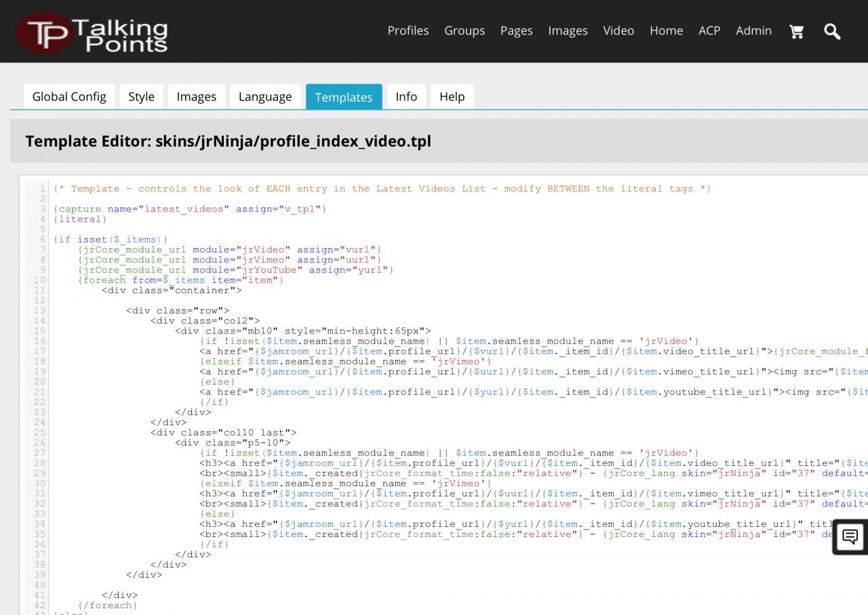Go to Pages menu item
This screenshot has width=868, height=615.
pos(517,31)
